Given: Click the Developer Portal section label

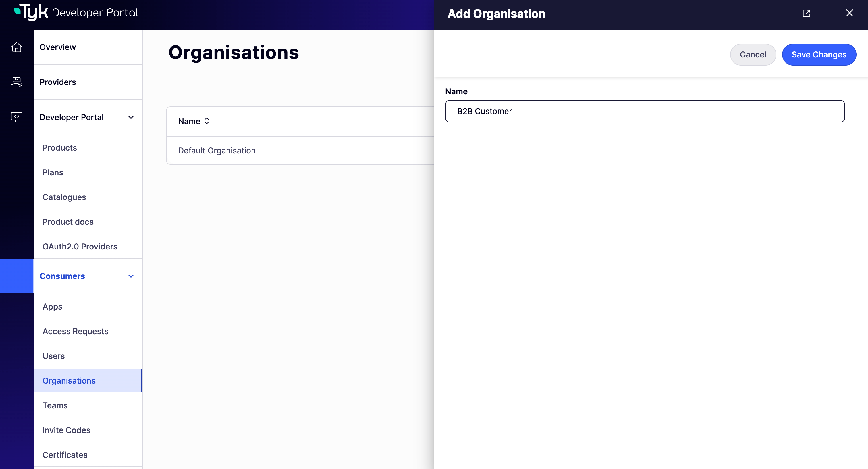Looking at the screenshot, I should coord(72,117).
